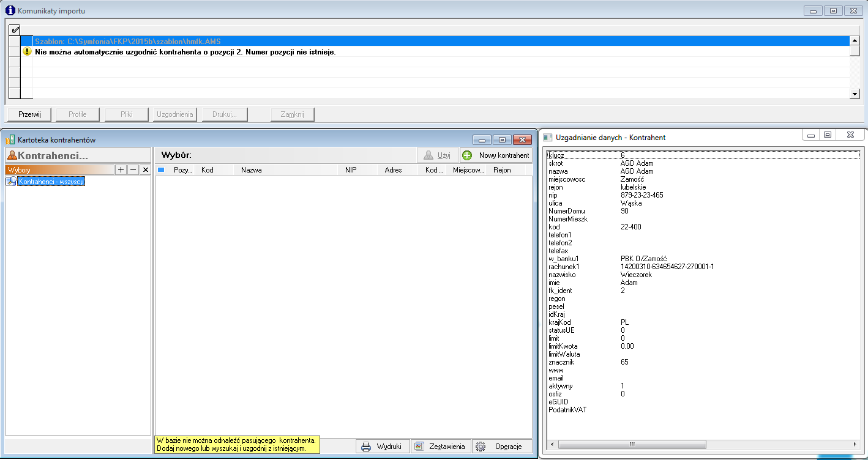Open the Operacje gear button
The width and height of the screenshot is (868, 460).
[x=501, y=447]
